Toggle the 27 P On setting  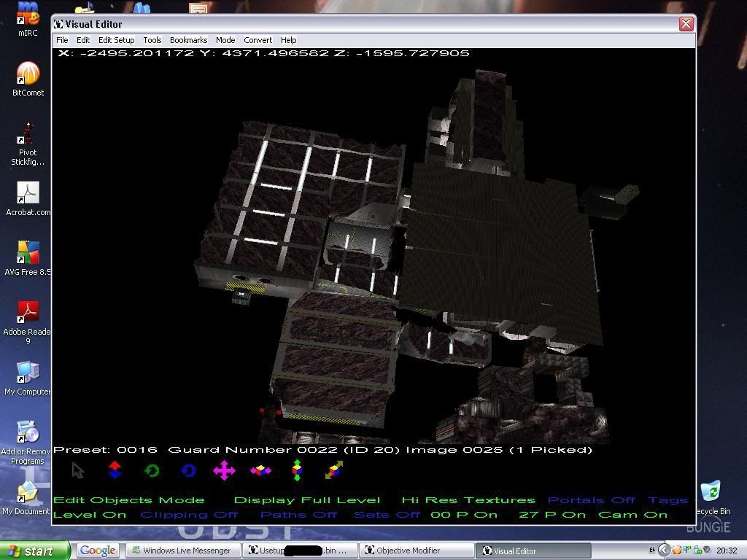(x=552, y=515)
